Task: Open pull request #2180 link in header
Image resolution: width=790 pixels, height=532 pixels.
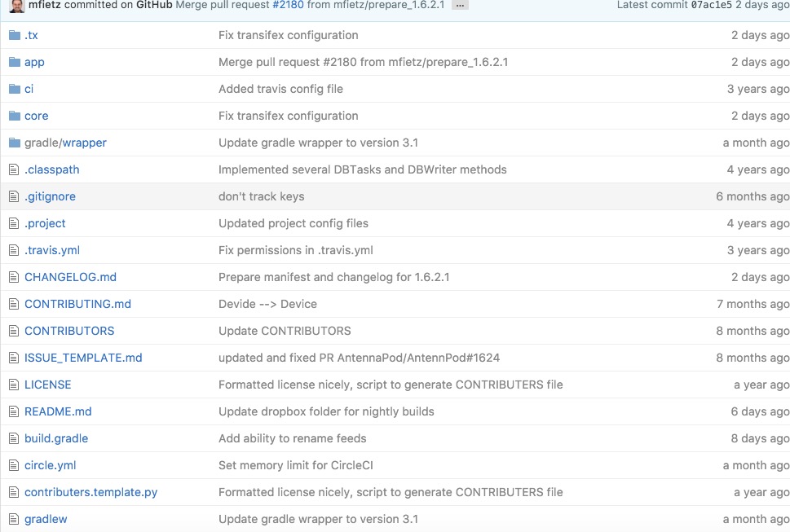Action: tap(288, 5)
